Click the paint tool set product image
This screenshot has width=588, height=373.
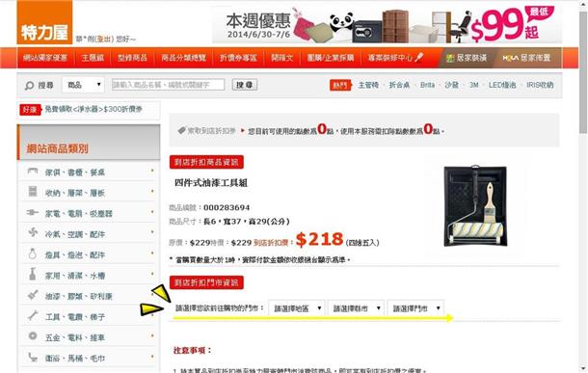pos(475,206)
